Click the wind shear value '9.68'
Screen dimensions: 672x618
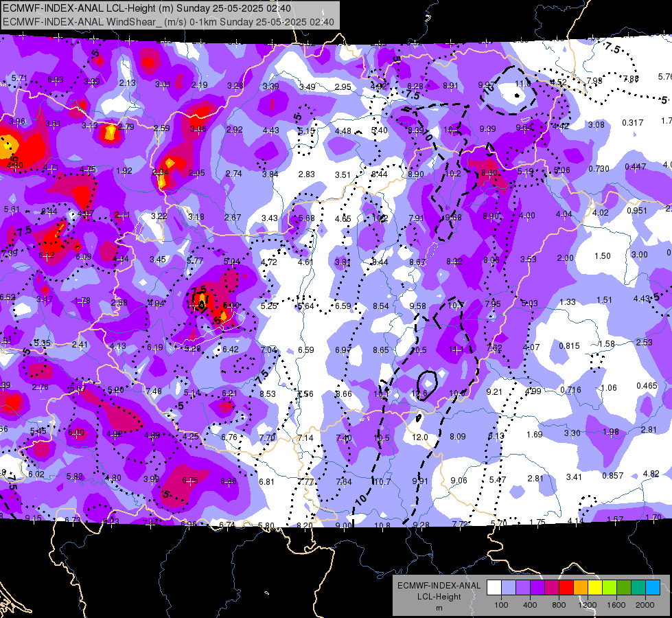click(453, 218)
